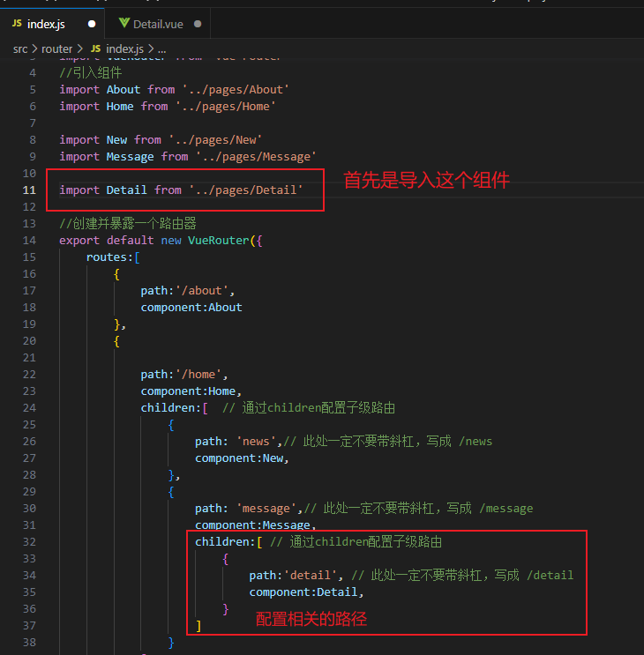Click 'component:Message' on line 31
This screenshot has width=644, height=655.
click(252, 525)
